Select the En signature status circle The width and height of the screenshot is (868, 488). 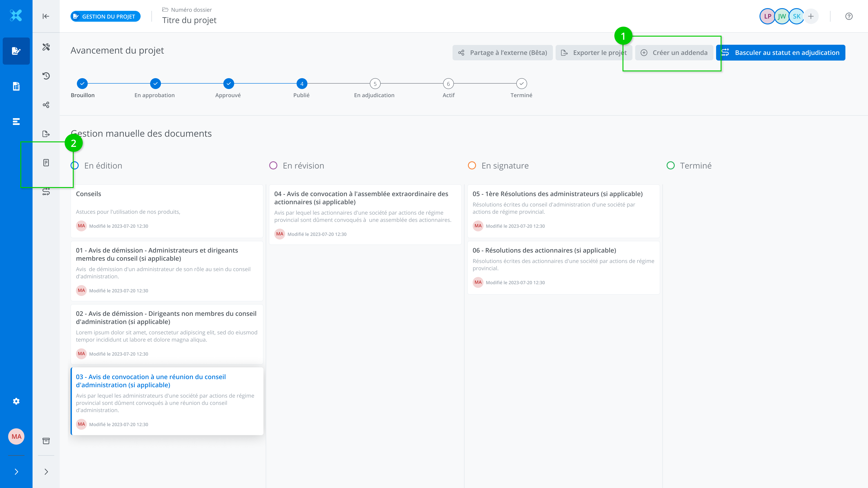472,165
